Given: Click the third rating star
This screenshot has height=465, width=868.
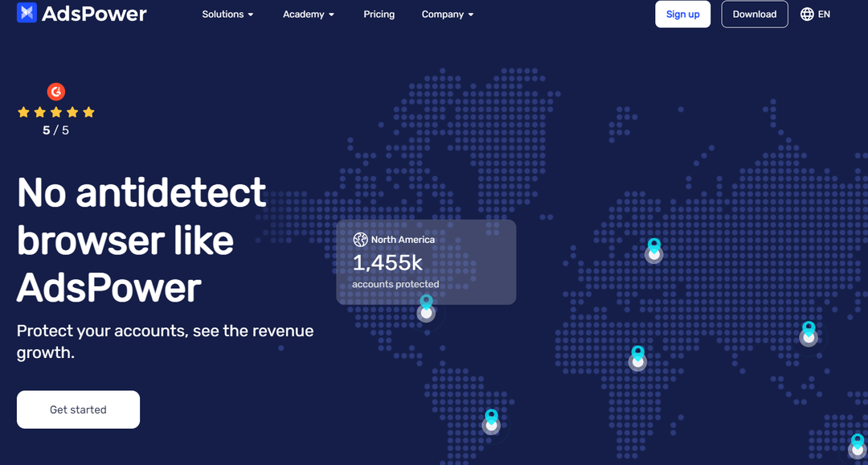Looking at the screenshot, I should pyautogui.click(x=56, y=113).
